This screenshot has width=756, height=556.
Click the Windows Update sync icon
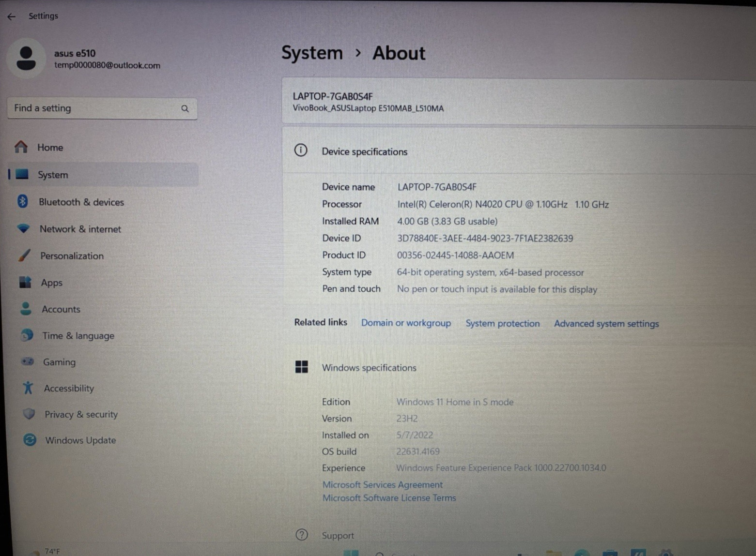pyautogui.click(x=30, y=440)
